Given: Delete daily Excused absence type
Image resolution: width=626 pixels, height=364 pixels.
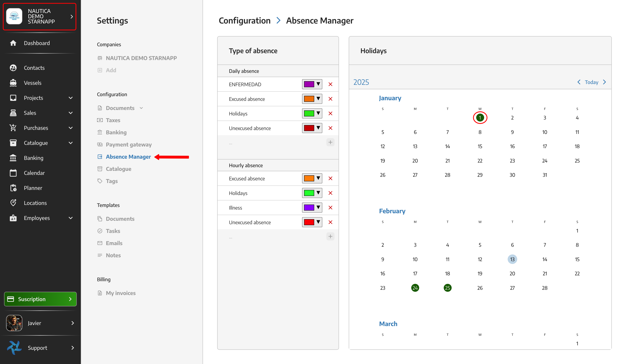Looking at the screenshot, I should 330,99.
